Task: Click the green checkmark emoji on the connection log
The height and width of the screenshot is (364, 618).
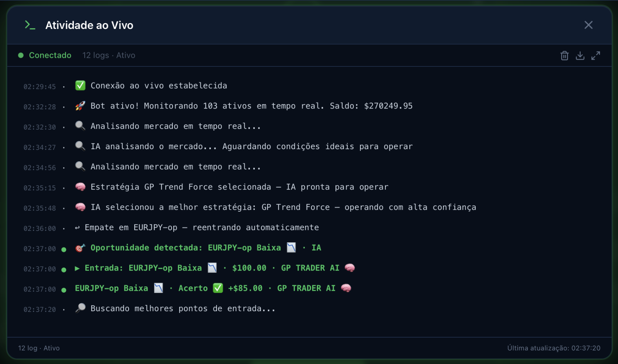Action: (x=80, y=86)
